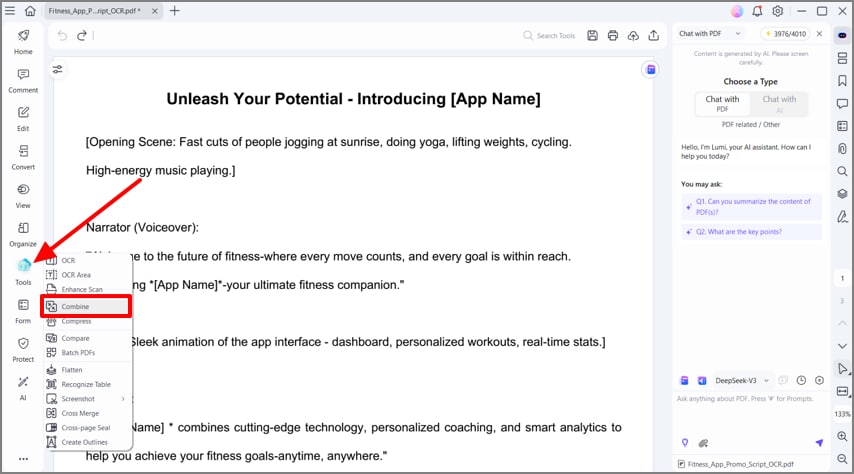Click the upload to cloud icon
Image resolution: width=854 pixels, height=474 pixels.
click(633, 36)
